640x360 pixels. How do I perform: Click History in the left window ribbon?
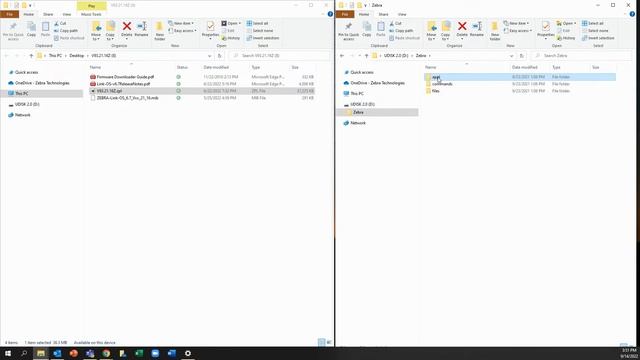[x=231, y=38]
